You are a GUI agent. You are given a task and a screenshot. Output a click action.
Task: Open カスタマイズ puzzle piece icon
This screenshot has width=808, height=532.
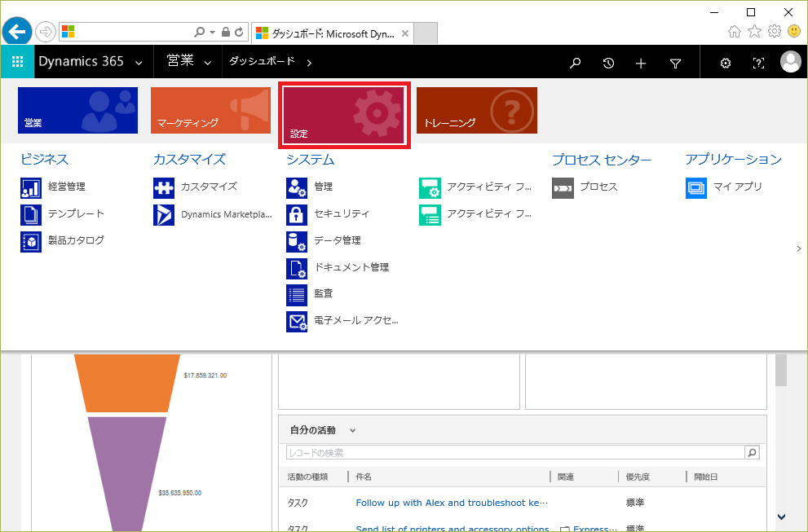pyautogui.click(x=164, y=188)
